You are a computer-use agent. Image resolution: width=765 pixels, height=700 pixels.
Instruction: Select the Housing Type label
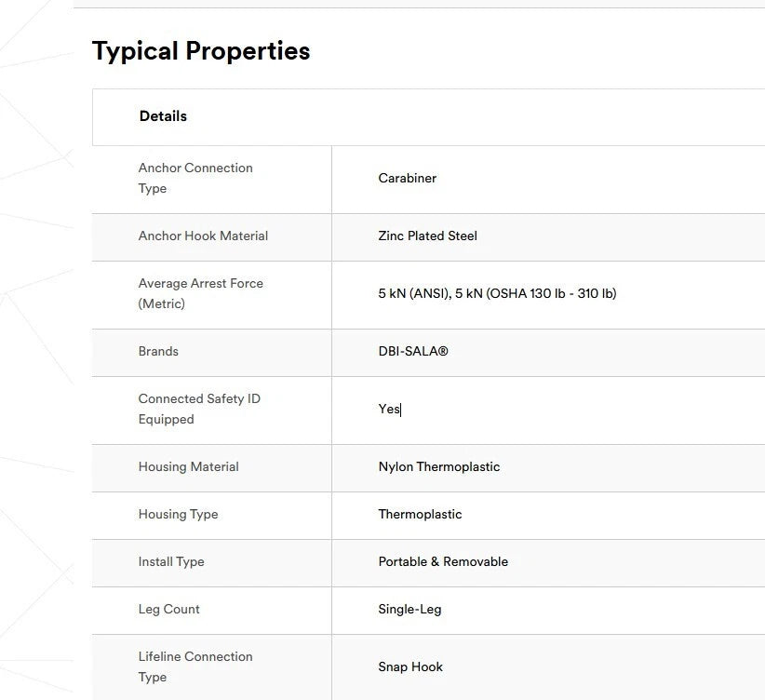click(x=178, y=515)
